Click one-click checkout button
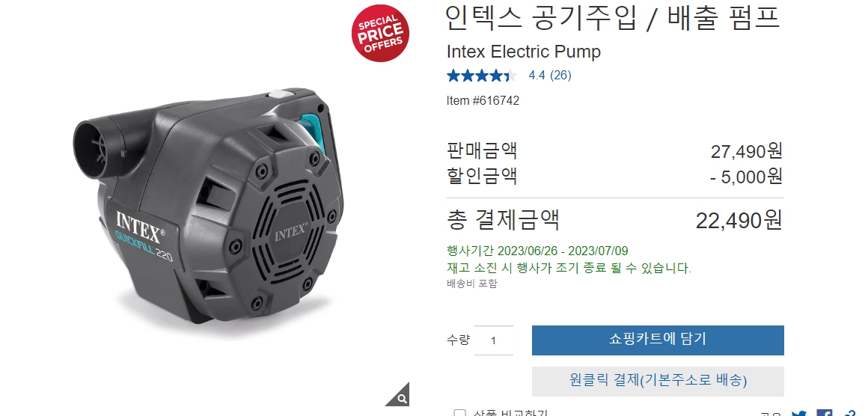 coord(658,381)
